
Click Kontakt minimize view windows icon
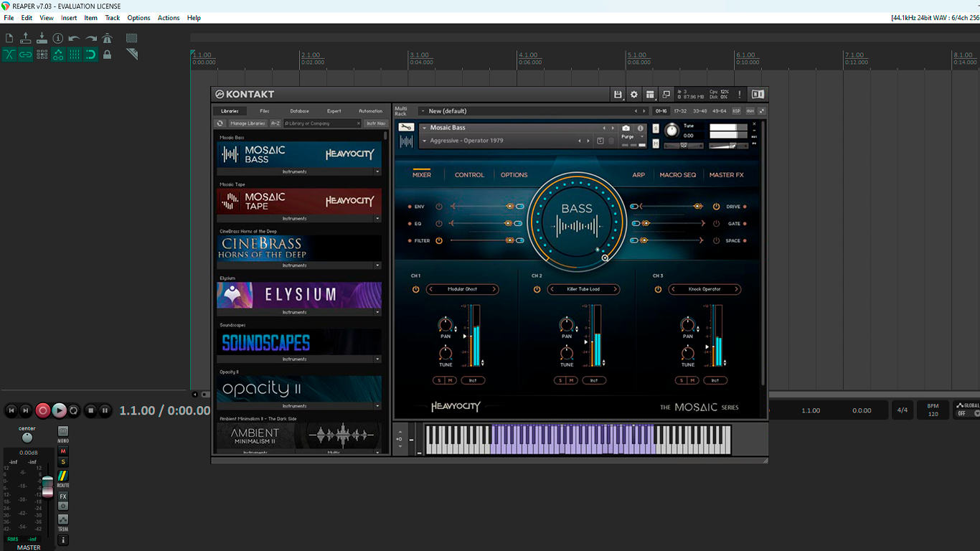click(666, 94)
